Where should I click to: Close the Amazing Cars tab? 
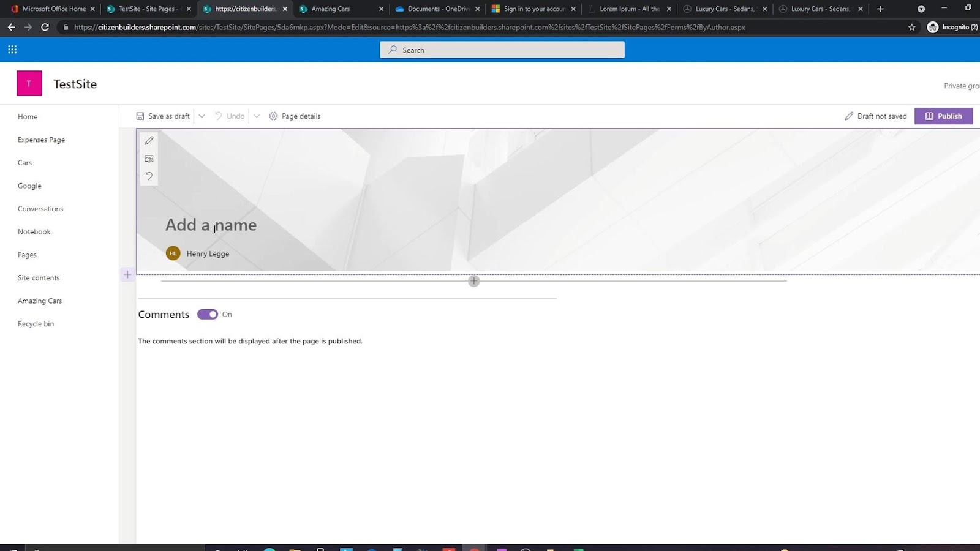click(x=381, y=9)
